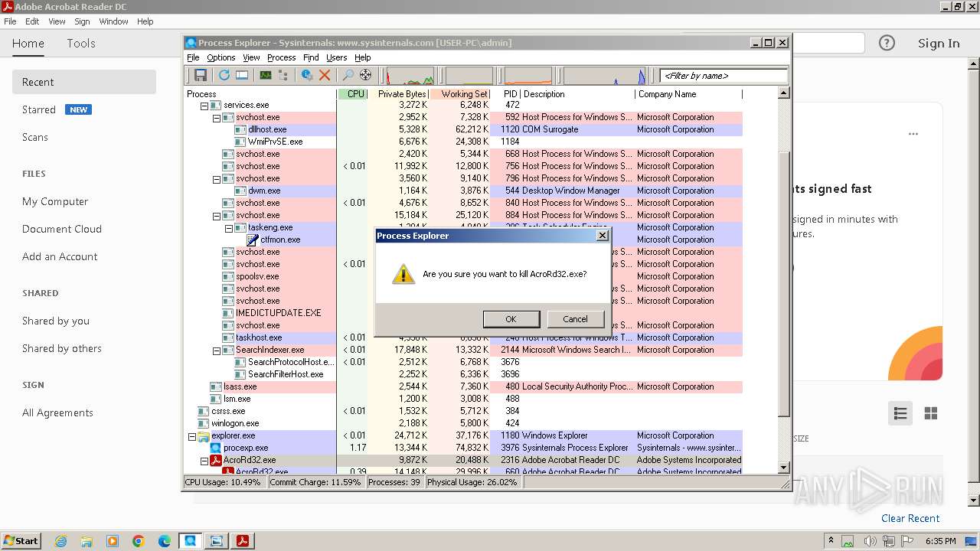Select Add an Account in Acrobat sidebar

(60, 256)
